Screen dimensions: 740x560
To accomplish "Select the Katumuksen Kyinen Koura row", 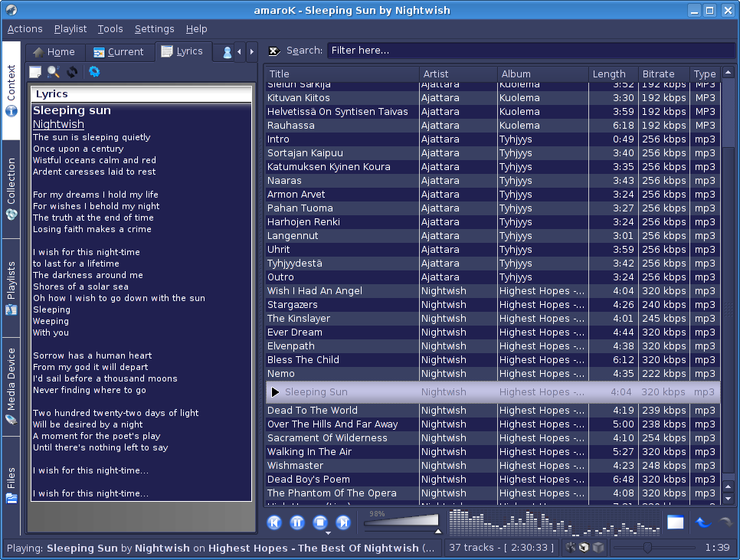I will [x=493, y=167].
